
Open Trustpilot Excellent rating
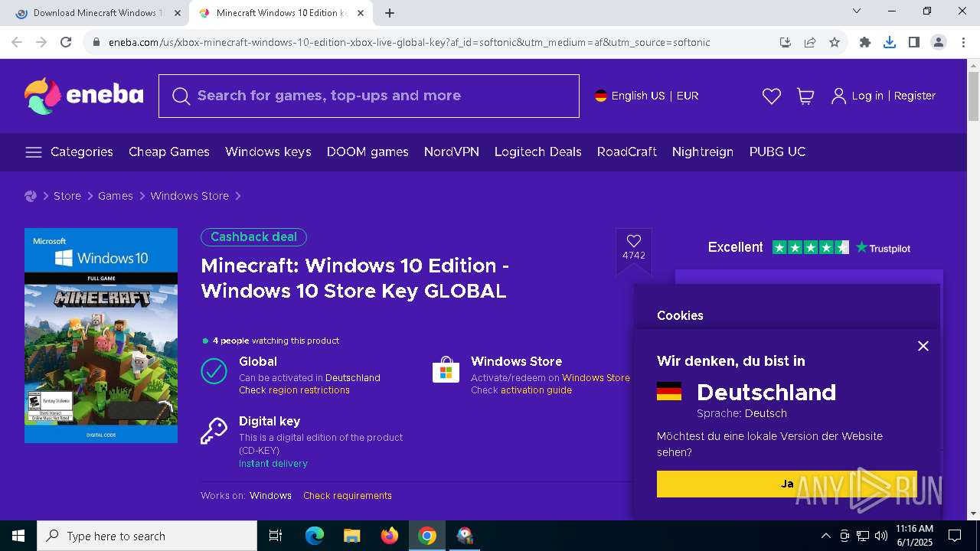click(x=809, y=247)
